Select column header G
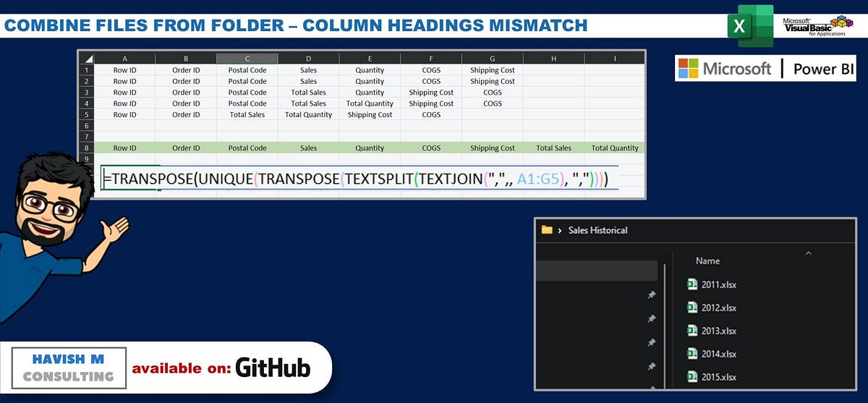The height and width of the screenshot is (403, 868). (x=493, y=59)
